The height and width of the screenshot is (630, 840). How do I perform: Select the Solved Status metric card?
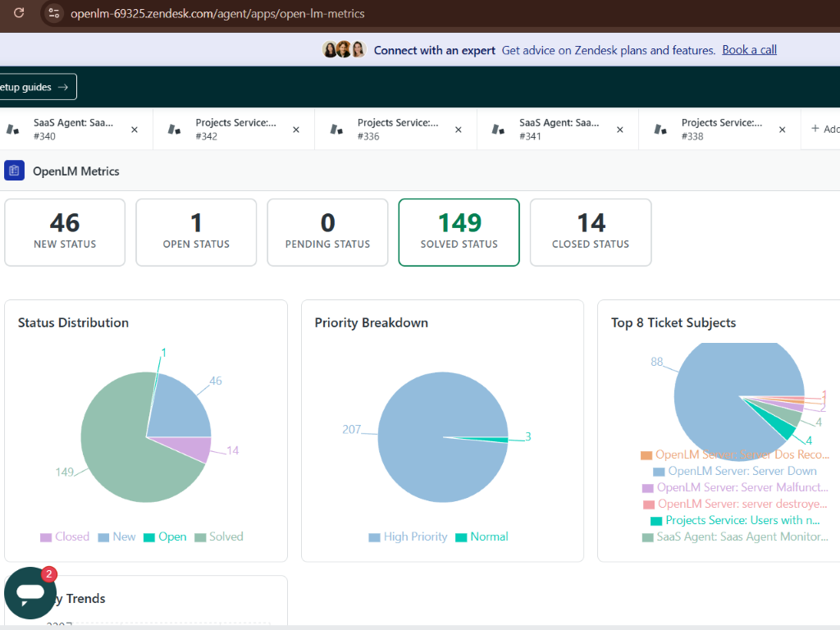coord(459,232)
